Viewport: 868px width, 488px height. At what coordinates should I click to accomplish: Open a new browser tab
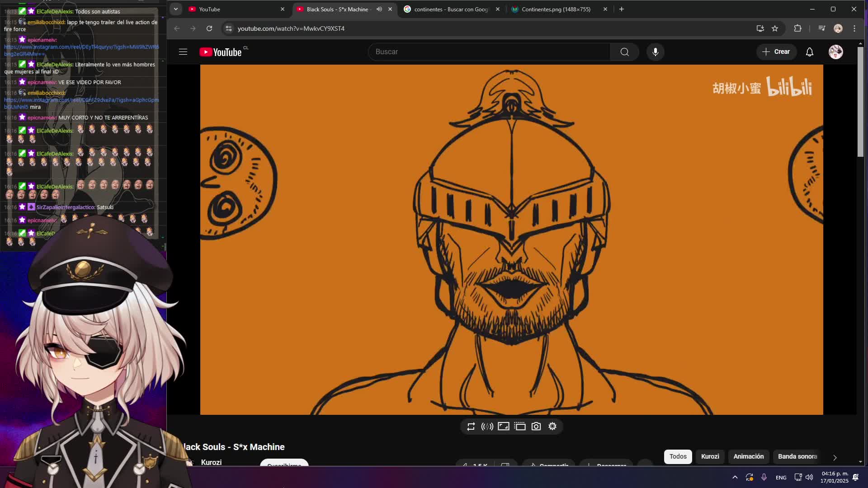(622, 9)
